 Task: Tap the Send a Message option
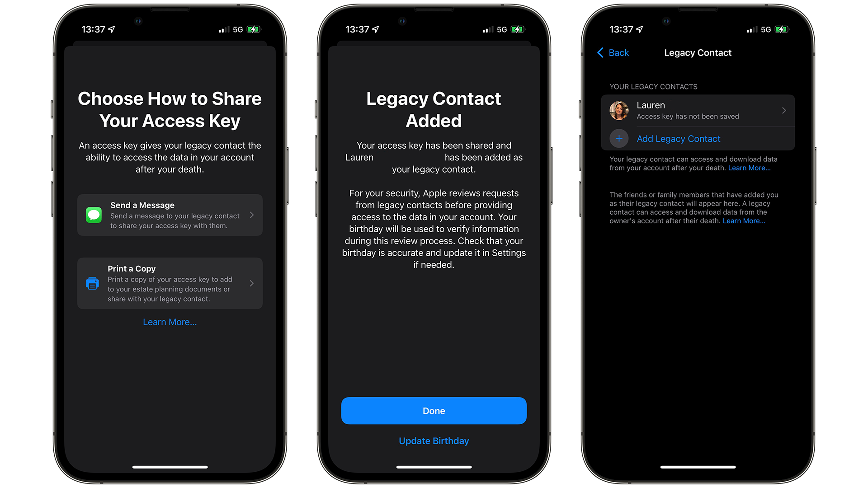(x=170, y=216)
